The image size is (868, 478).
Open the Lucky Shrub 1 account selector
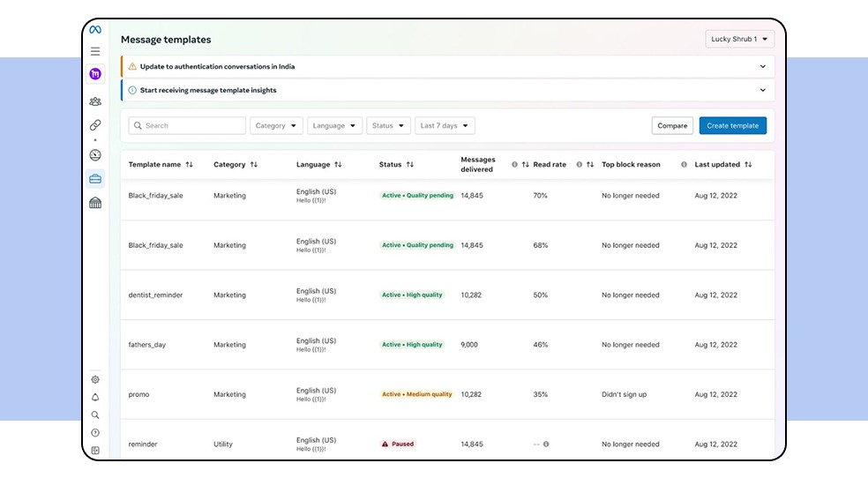click(739, 39)
